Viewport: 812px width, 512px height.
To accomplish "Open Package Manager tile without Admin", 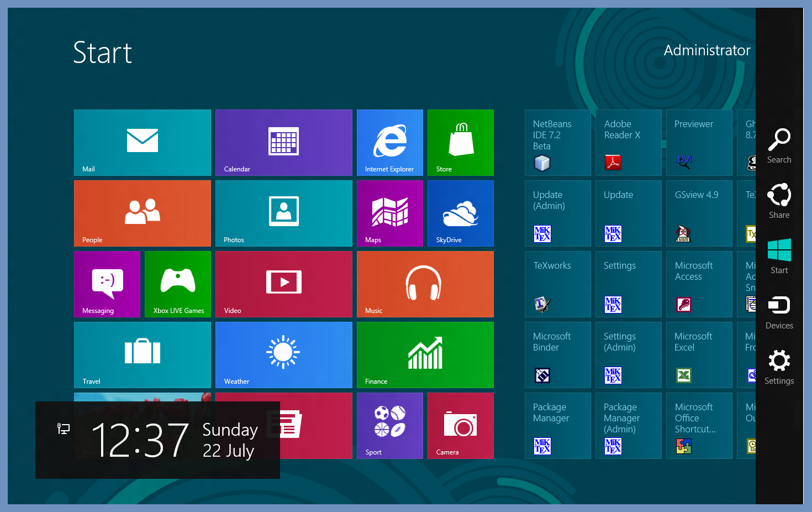I will tap(558, 426).
